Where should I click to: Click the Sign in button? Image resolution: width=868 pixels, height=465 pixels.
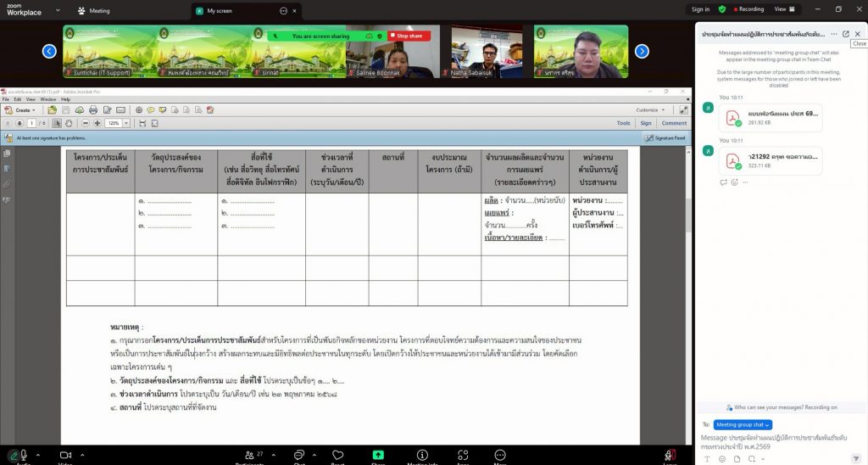700,9
